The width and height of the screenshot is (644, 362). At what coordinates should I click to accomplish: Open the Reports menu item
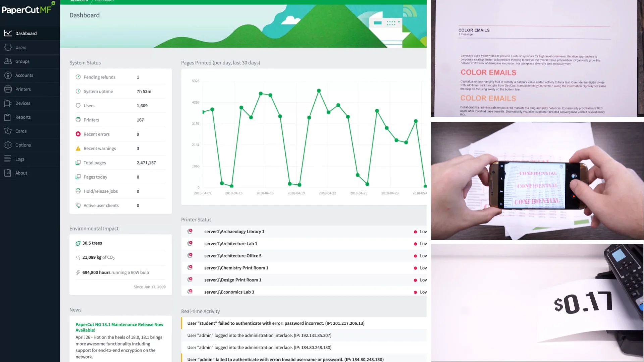(23, 117)
